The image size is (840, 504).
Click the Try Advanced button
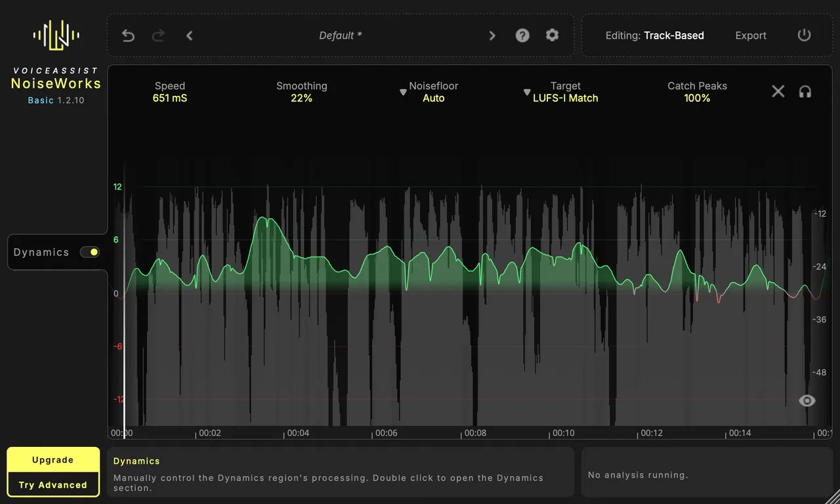point(53,485)
